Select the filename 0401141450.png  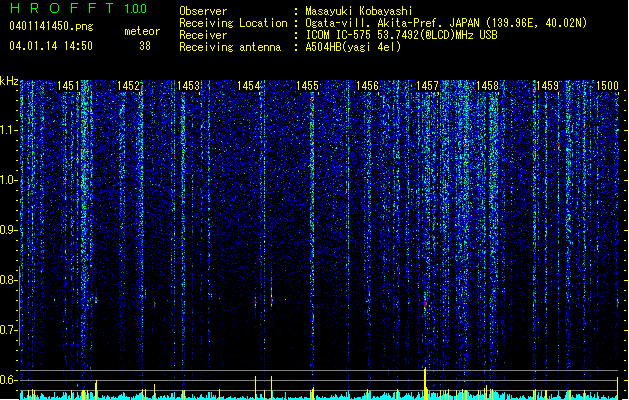coord(51,26)
